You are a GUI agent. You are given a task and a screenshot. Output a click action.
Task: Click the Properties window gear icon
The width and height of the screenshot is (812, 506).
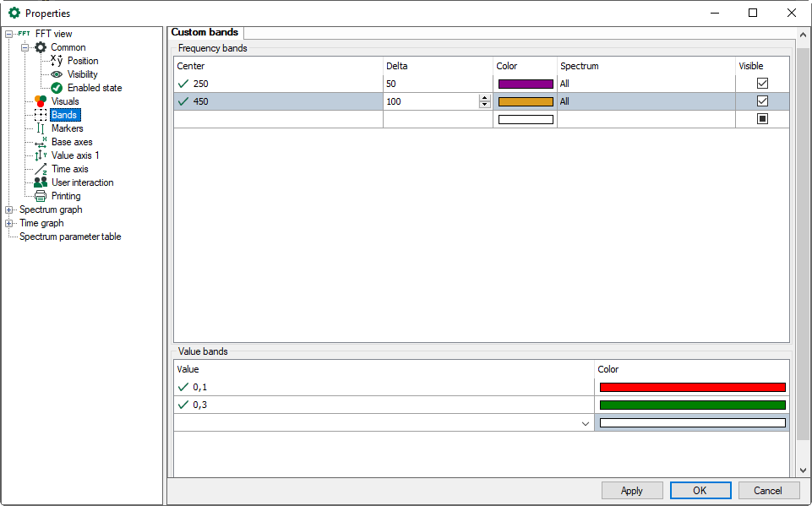click(x=14, y=13)
